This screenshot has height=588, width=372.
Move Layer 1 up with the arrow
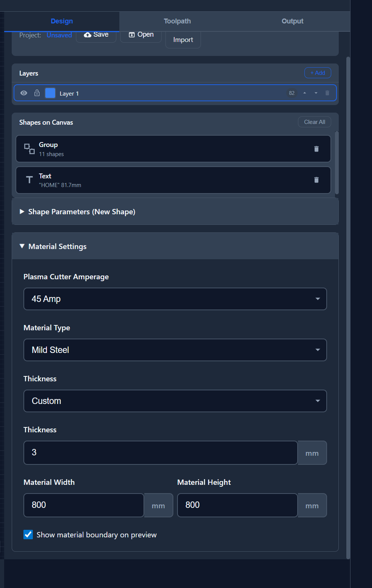[x=305, y=93]
